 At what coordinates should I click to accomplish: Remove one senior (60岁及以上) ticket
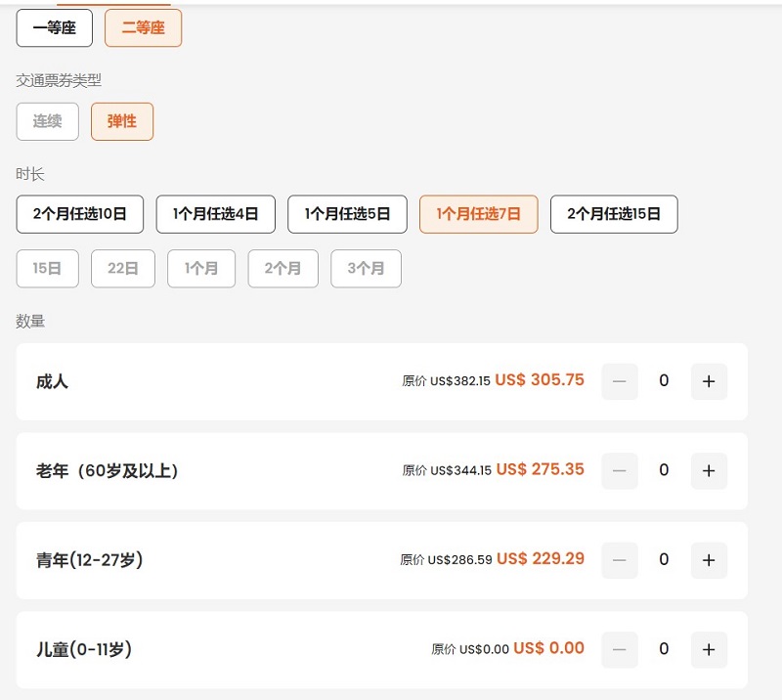tap(620, 471)
